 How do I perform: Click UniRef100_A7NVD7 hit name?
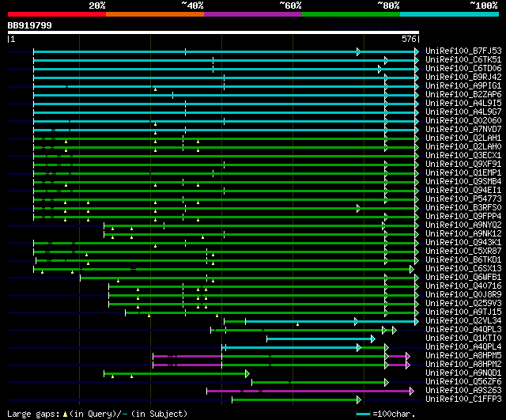pos(463,130)
